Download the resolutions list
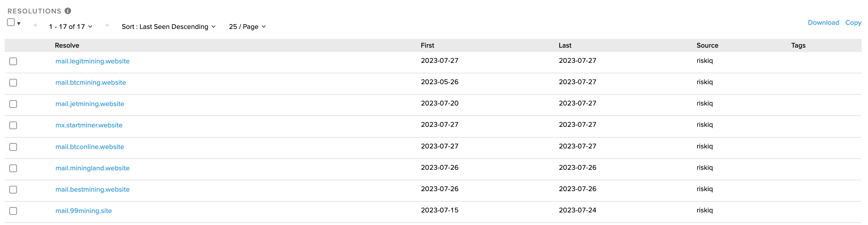This screenshot has width=868, height=225. (823, 22)
